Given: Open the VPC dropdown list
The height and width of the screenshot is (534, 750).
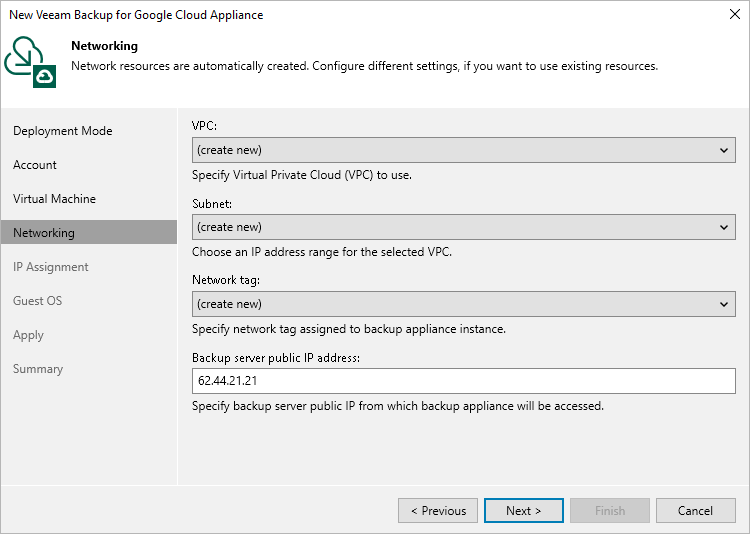Looking at the screenshot, I should point(463,150).
